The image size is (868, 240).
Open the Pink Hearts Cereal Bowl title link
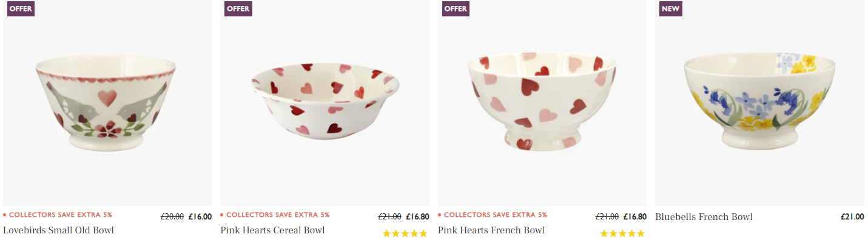(272, 230)
